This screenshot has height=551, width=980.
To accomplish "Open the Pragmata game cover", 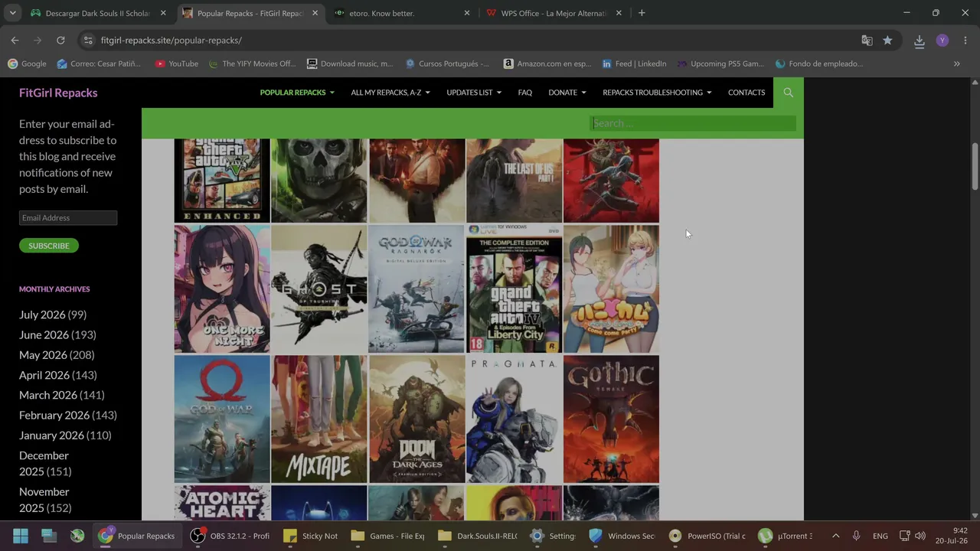I will [x=514, y=419].
